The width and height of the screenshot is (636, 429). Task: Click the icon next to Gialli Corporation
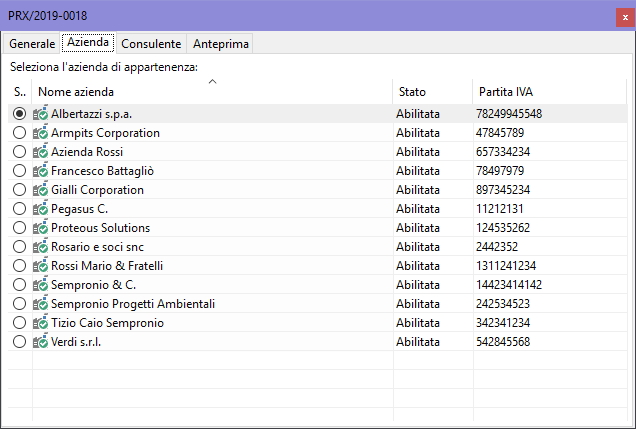pyautogui.click(x=41, y=190)
